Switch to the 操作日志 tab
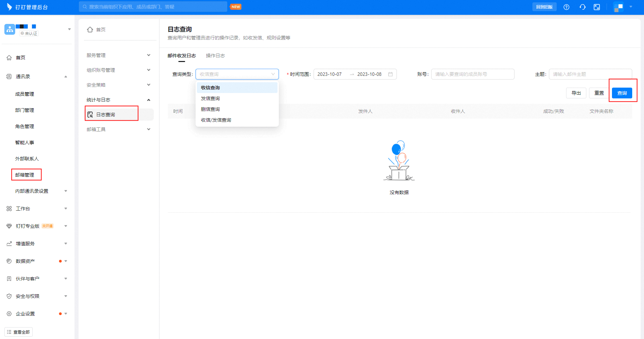The image size is (644, 339). (215, 56)
